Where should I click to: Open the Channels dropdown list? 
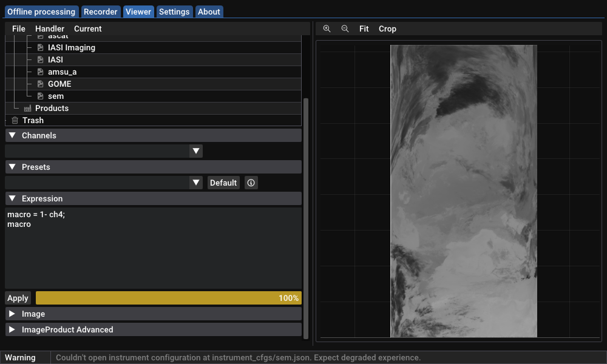pos(195,151)
